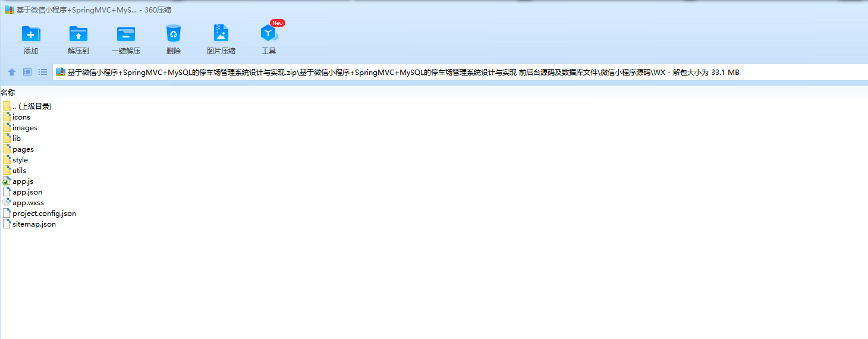Click the pages folder icon
The height and width of the screenshot is (339, 868).
coord(7,149)
